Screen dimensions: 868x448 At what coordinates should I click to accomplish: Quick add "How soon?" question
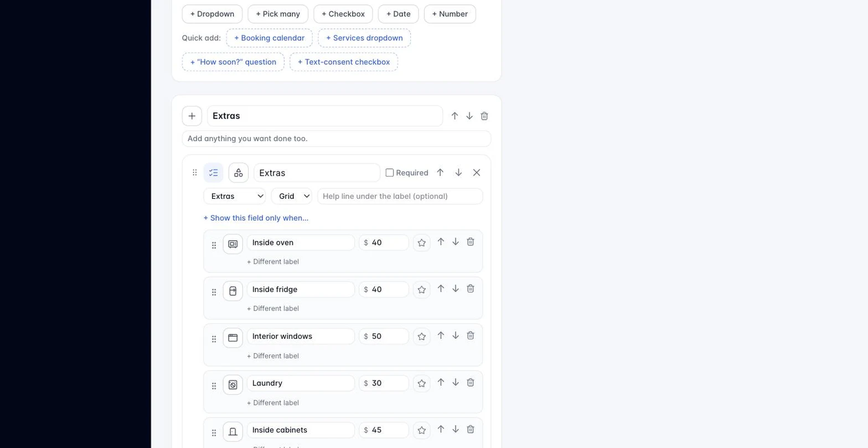coord(233,62)
